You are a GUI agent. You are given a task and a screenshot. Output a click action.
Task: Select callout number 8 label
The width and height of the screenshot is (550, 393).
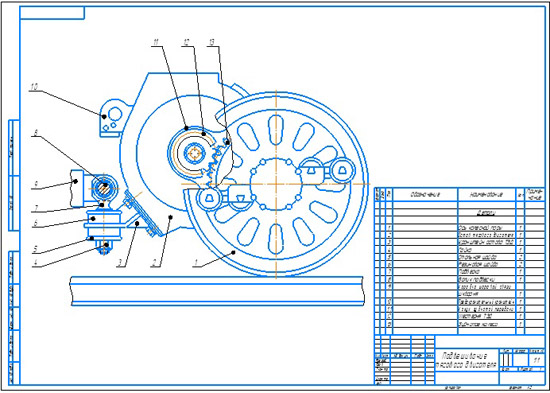pyautogui.click(x=35, y=133)
